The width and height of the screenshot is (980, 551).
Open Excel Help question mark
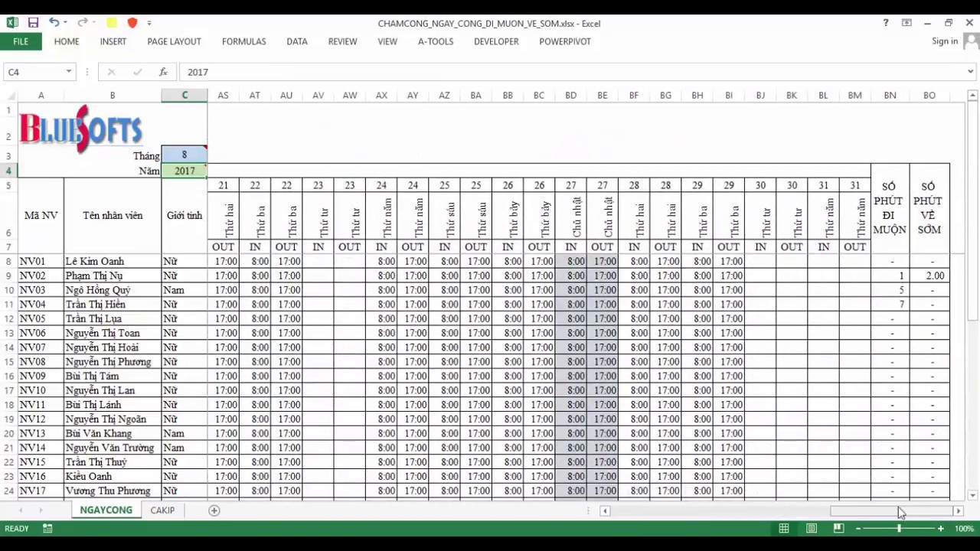coord(886,23)
